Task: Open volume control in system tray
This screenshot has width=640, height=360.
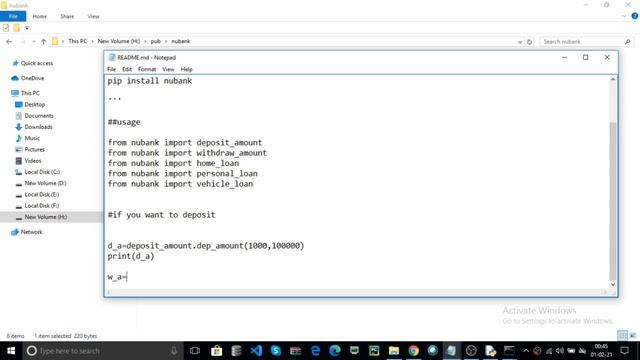Action: click(560, 351)
